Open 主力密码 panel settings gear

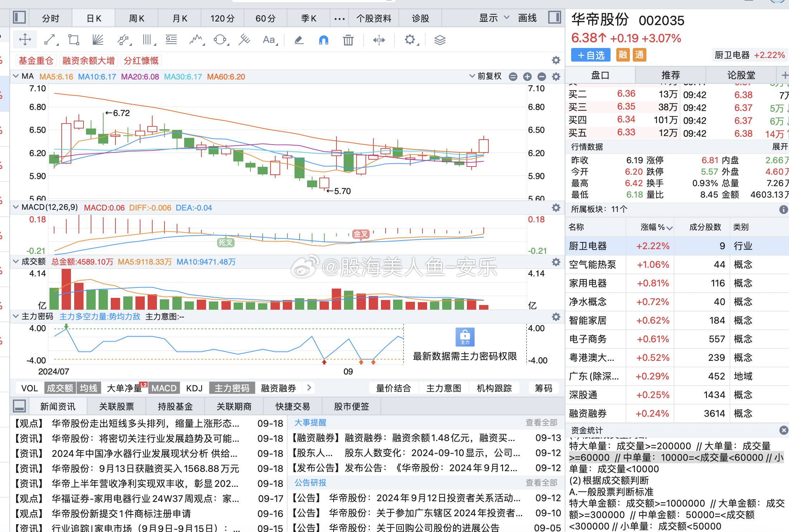(556, 316)
